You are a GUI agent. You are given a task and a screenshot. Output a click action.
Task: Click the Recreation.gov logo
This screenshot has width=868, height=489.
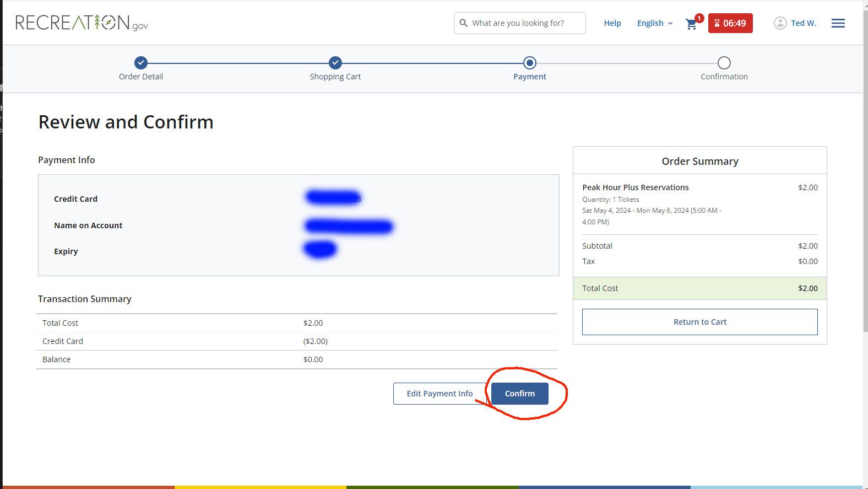coord(82,23)
